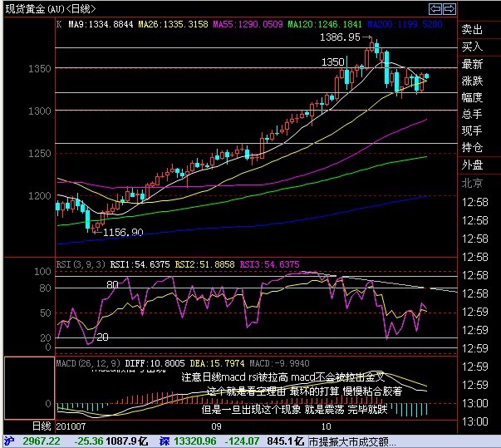Click the 最新 latest price label
This screenshot has width=501, height=448.
[472, 64]
